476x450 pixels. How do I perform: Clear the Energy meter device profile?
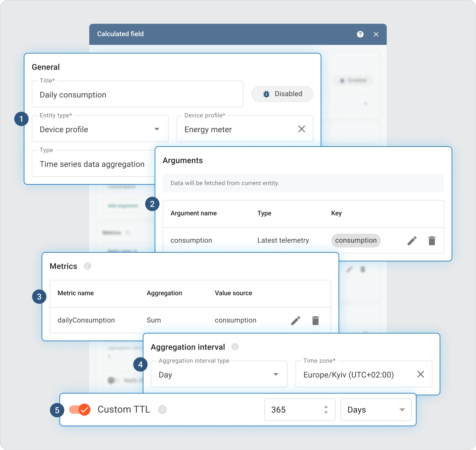[301, 129]
